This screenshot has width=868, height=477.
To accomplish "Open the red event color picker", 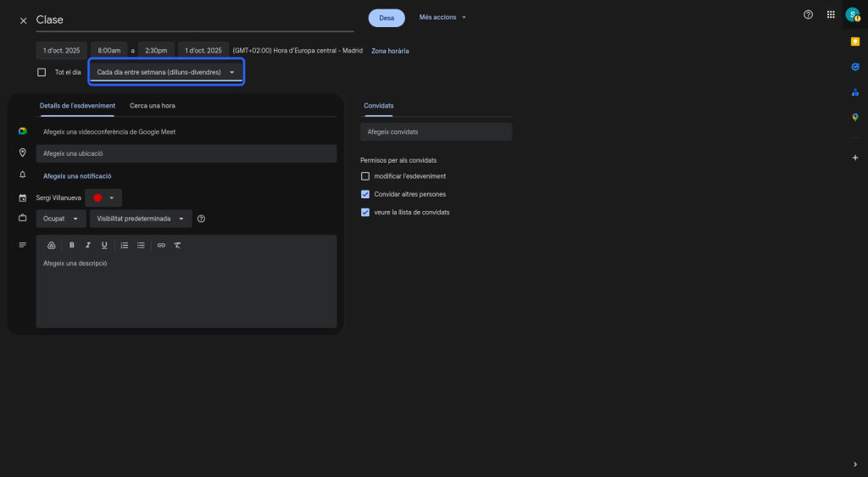I will [103, 197].
